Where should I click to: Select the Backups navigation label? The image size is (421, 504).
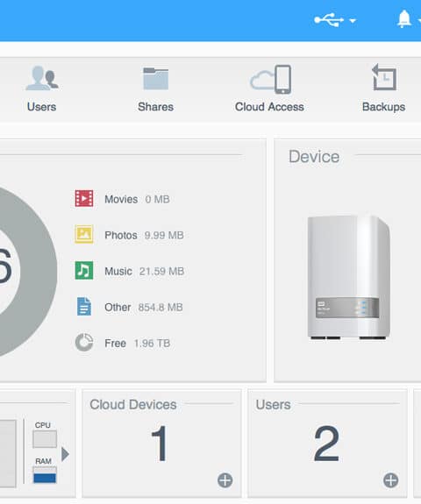point(383,107)
